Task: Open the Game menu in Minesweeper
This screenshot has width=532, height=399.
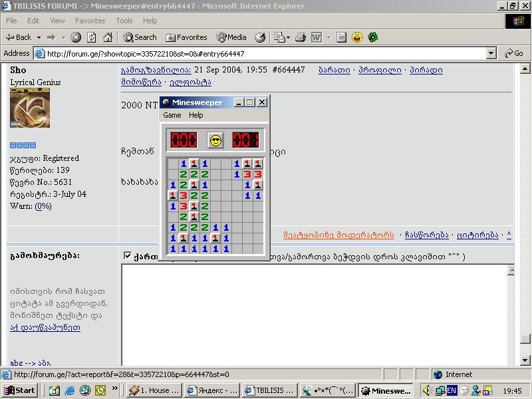Action: [172, 115]
